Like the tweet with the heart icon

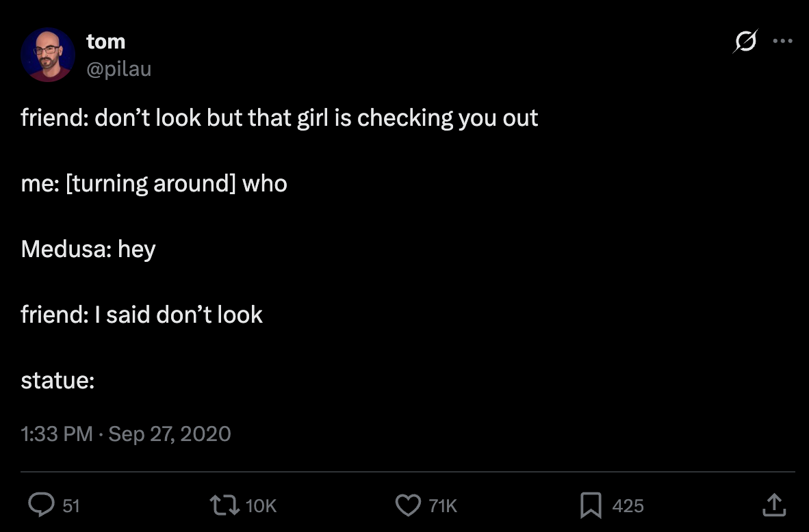(408, 505)
